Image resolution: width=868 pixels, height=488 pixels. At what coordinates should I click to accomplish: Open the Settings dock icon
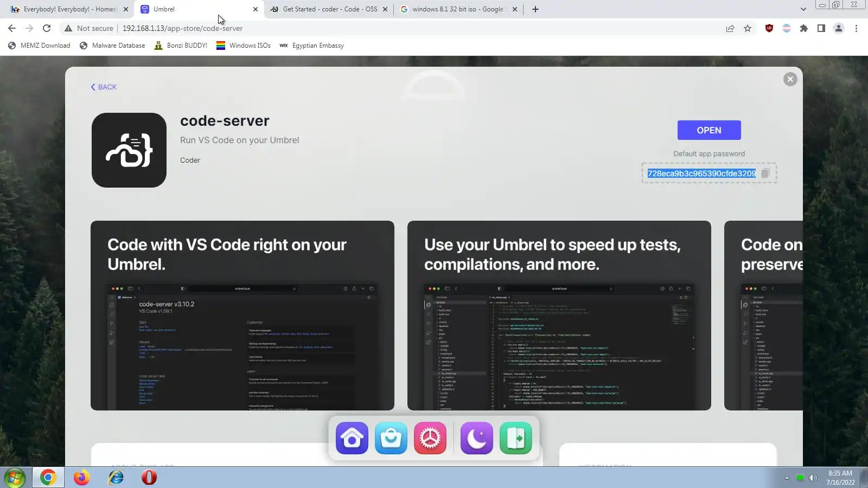pyautogui.click(x=430, y=438)
